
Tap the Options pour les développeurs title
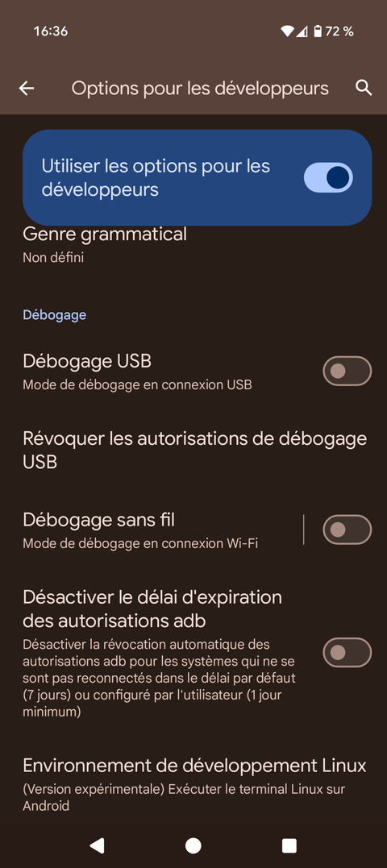(200, 88)
